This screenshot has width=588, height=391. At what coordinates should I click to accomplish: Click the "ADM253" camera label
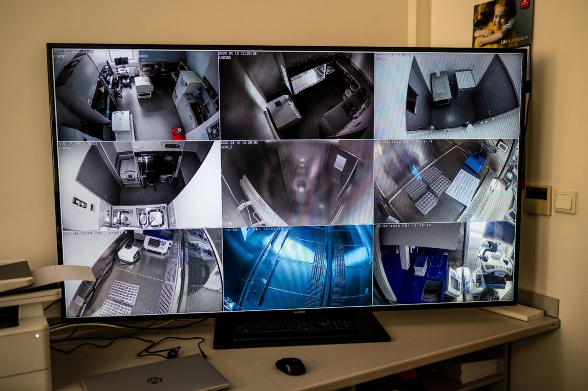(225, 58)
